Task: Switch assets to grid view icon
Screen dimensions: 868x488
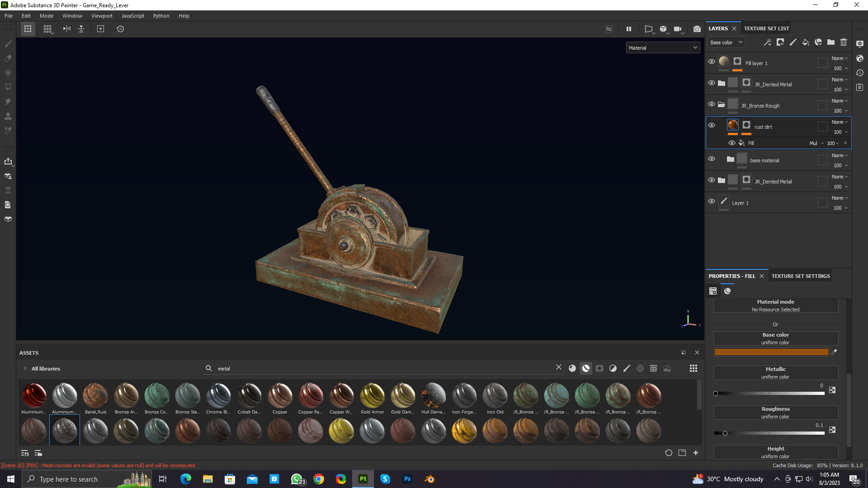Action: (693, 368)
